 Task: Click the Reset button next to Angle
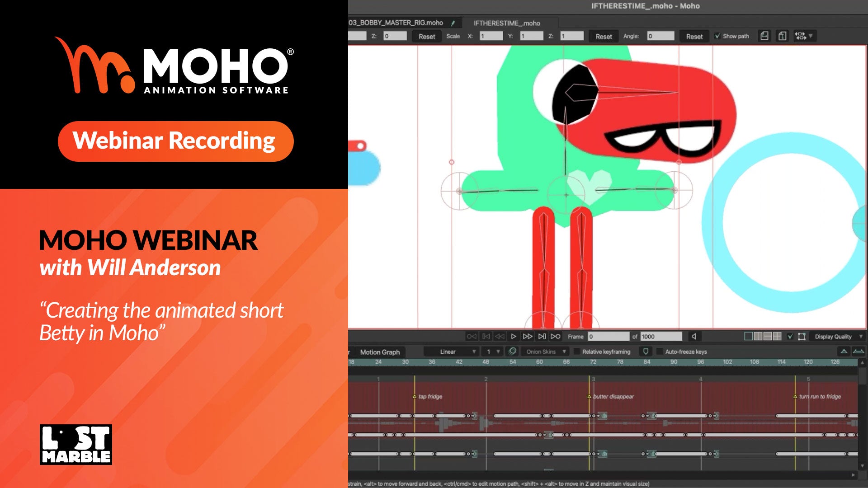(694, 37)
